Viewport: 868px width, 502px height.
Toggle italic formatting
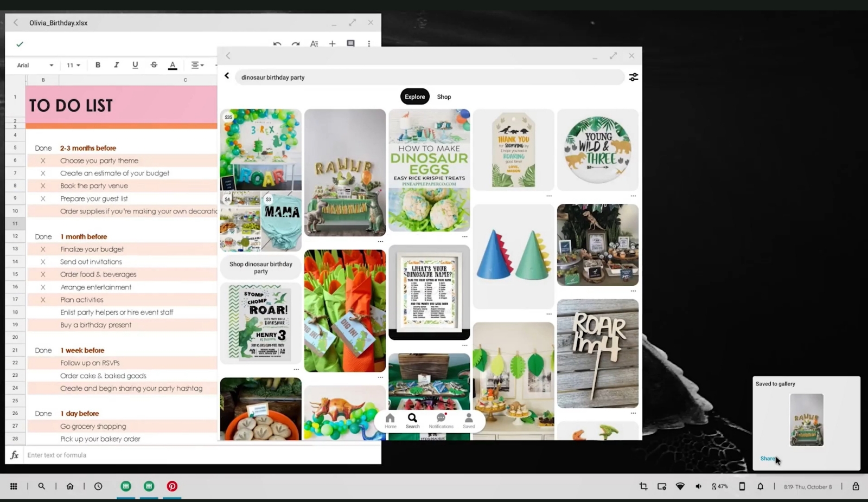click(x=116, y=65)
